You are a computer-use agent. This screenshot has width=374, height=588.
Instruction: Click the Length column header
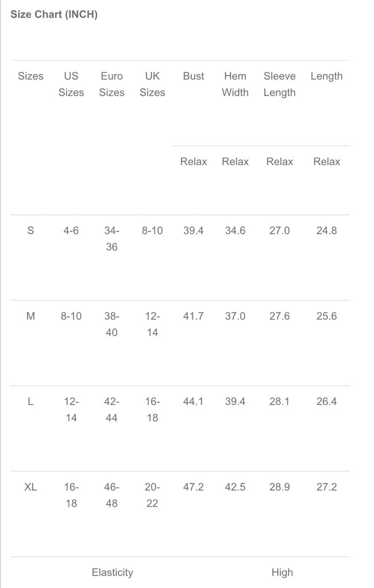326,76
